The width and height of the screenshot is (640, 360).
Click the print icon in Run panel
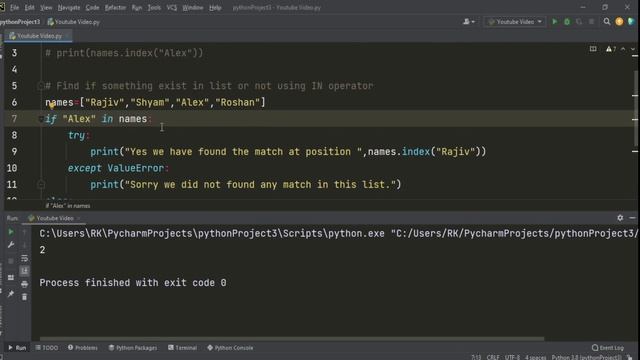tap(24, 284)
